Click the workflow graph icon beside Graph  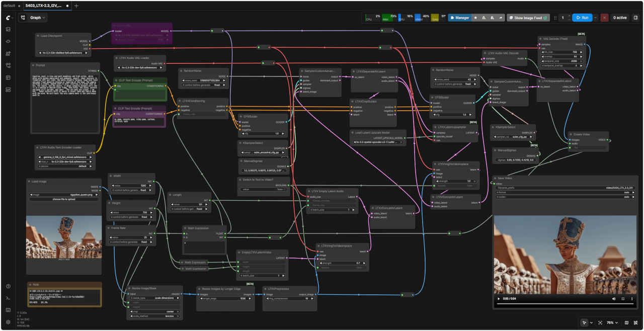[x=24, y=18]
